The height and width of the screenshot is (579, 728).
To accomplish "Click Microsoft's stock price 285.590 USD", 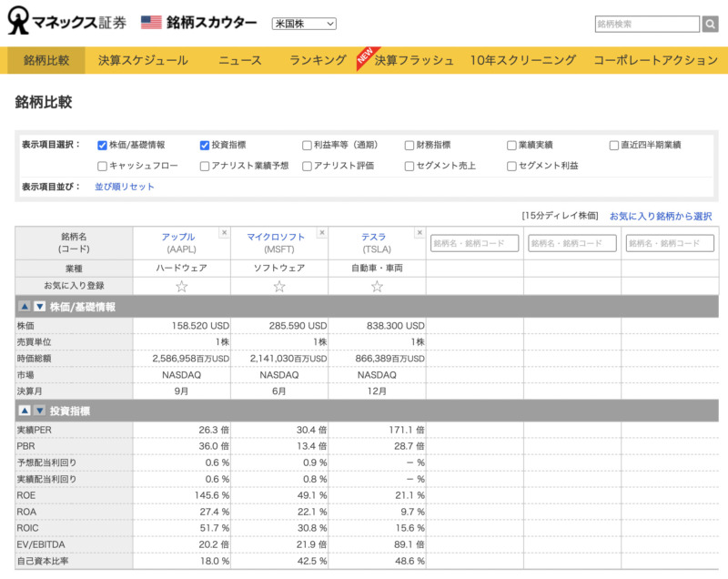I will click(298, 326).
